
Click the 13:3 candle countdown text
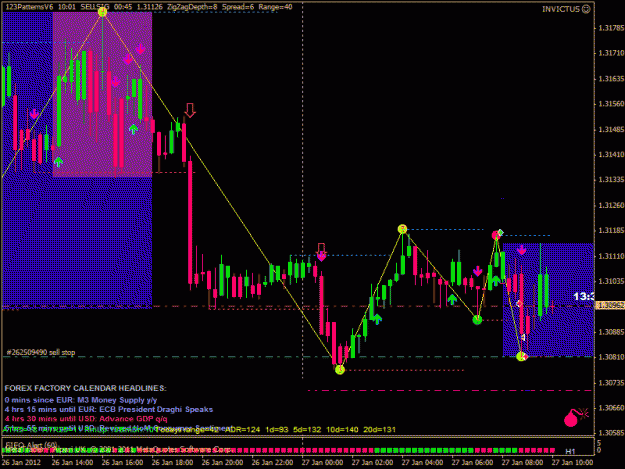(584, 296)
